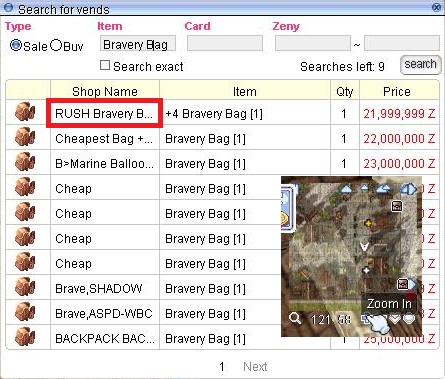
Task: Focus the maximum Zeny input field
Action: pyautogui.click(x=402, y=44)
